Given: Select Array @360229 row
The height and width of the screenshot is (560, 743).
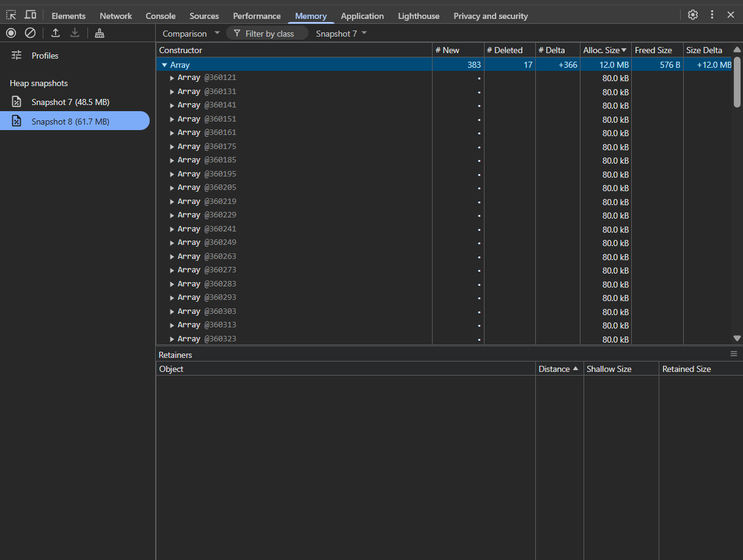Looking at the screenshot, I should pos(444,215).
